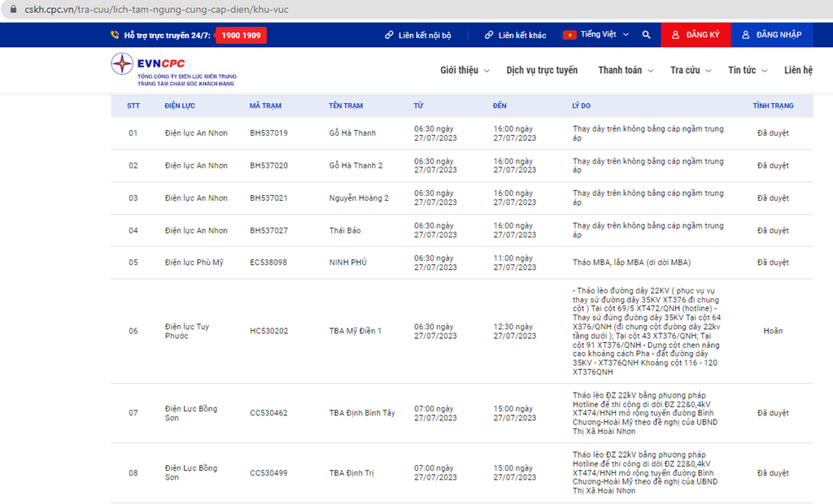
Task: Click the phone support hotline icon
Action: click(115, 35)
